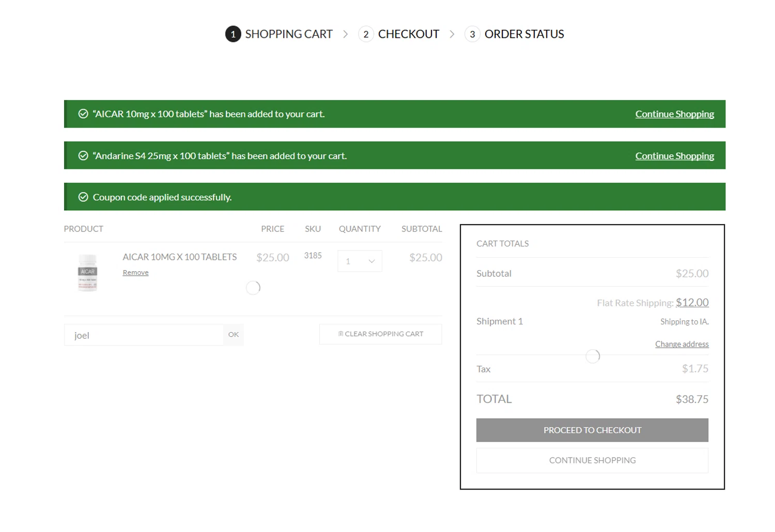Click the Order Status step 3 circle
The image size is (775, 532).
pyautogui.click(x=472, y=34)
